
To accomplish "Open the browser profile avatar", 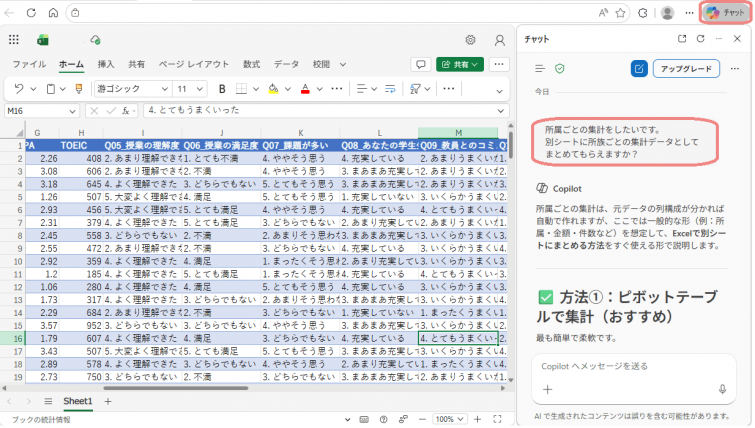I will tap(667, 13).
